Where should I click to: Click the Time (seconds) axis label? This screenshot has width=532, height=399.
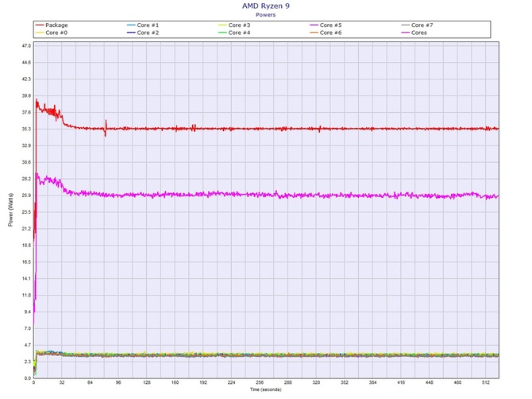(x=266, y=389)
